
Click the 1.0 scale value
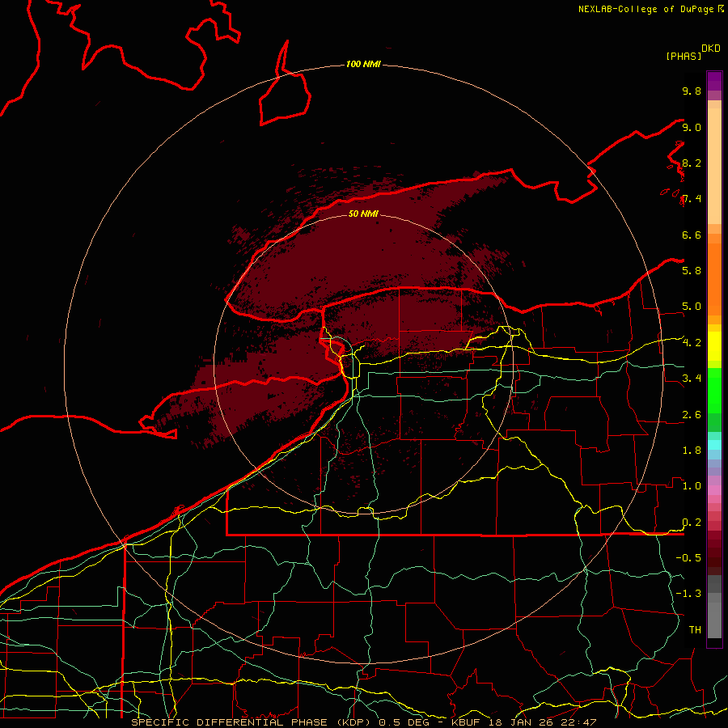point(692,485)
